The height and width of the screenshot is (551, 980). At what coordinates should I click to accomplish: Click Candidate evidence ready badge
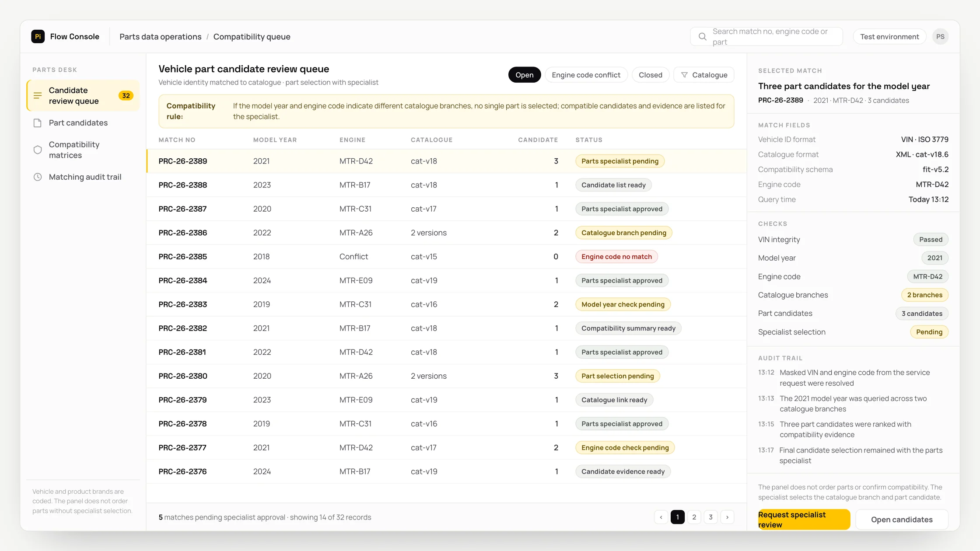[623, 471]
